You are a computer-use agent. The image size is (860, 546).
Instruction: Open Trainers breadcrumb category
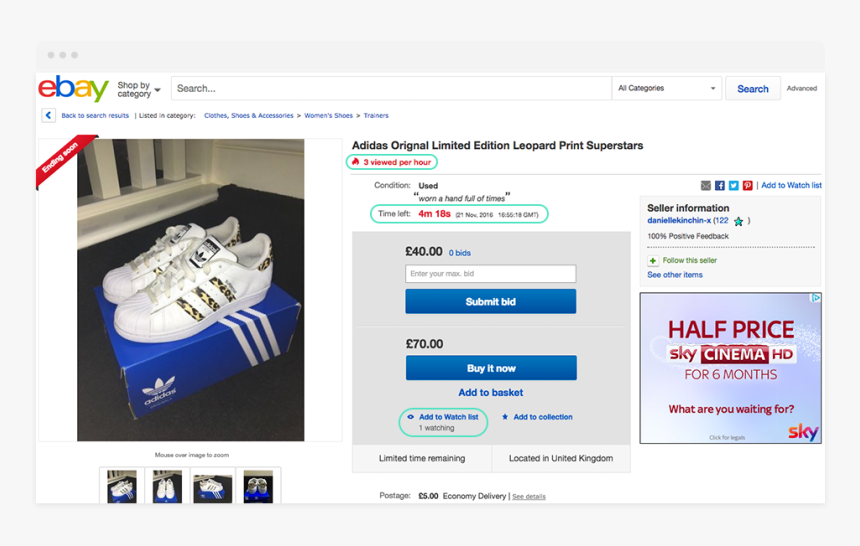pyautogui.click(x=376, y=116)
